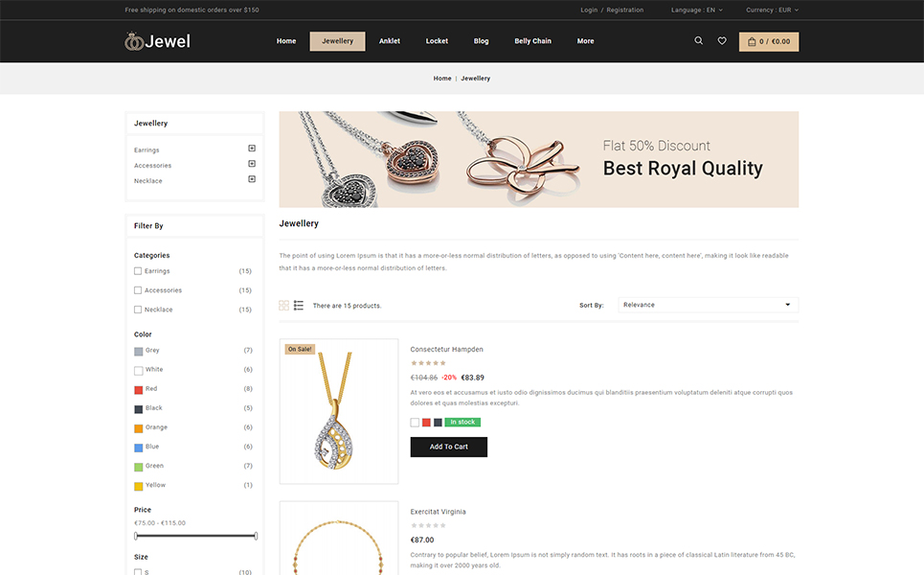Open the Sort By Relevance dropdown
Viewport: 924px width, 575px height.
(x=708, y=305)
